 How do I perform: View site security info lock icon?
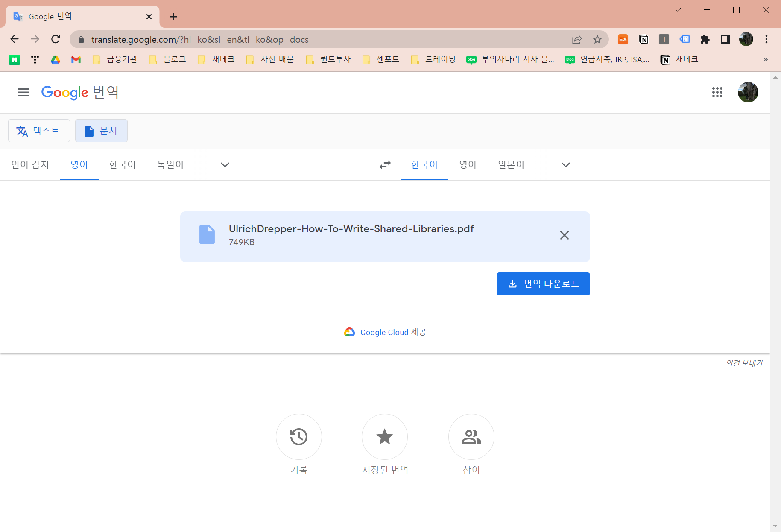[81, 39]
